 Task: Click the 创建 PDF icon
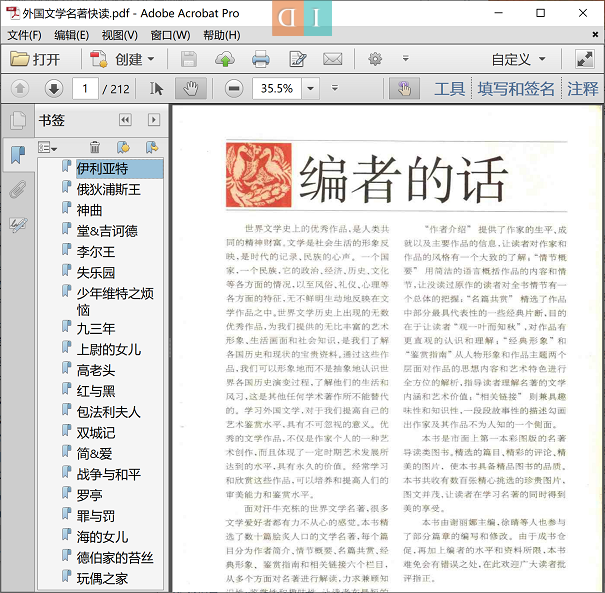pyautogui.click(x=98, y=59)
